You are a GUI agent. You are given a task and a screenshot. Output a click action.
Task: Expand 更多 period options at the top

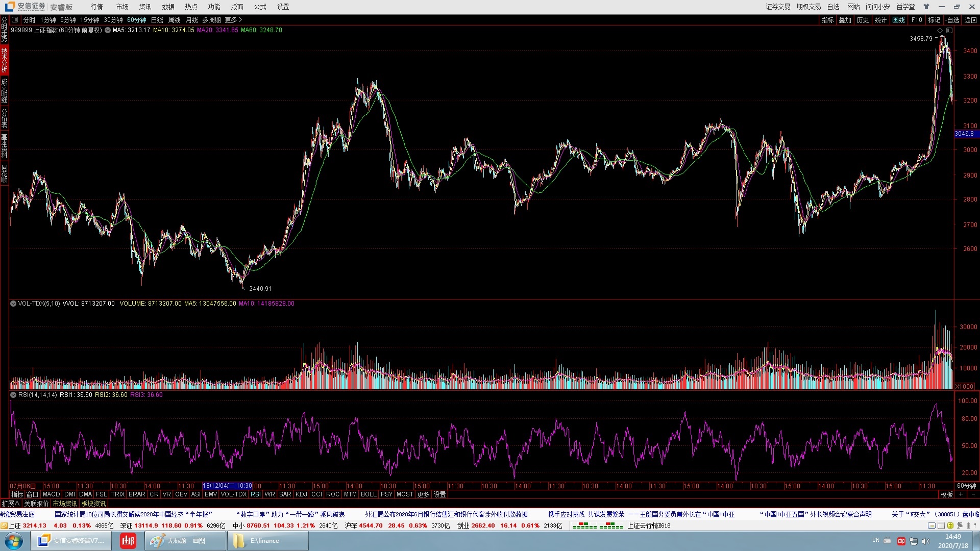pyautogui.click(x=233, y=20)
